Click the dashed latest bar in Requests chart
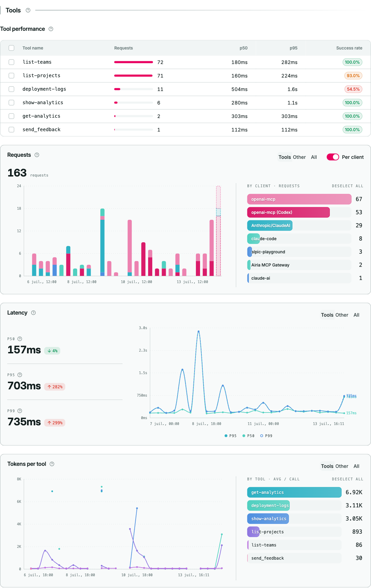Image resolution: width=371 pixels, height=588 pixels. [218, 231]
